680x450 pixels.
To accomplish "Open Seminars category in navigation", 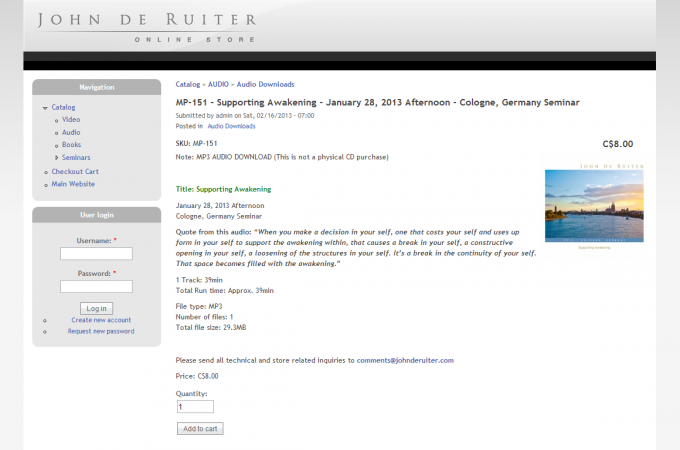I will [76, 157].
